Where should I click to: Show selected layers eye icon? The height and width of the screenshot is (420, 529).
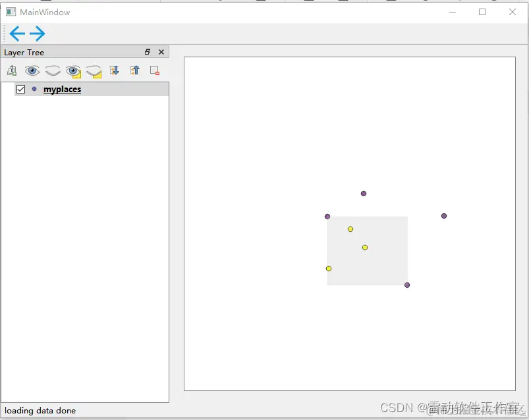[x=74, y=71]
